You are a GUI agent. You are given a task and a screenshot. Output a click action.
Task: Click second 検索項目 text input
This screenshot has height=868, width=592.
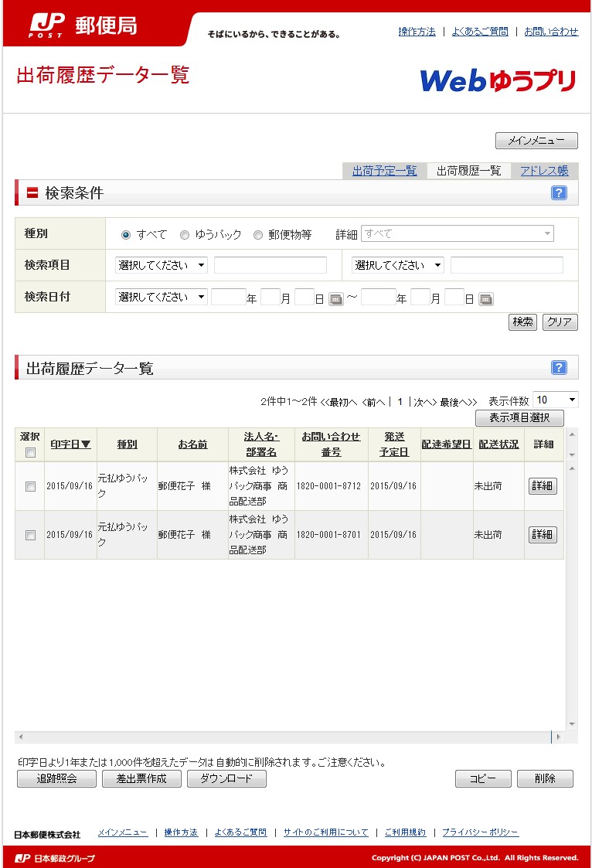click(506, 265)
